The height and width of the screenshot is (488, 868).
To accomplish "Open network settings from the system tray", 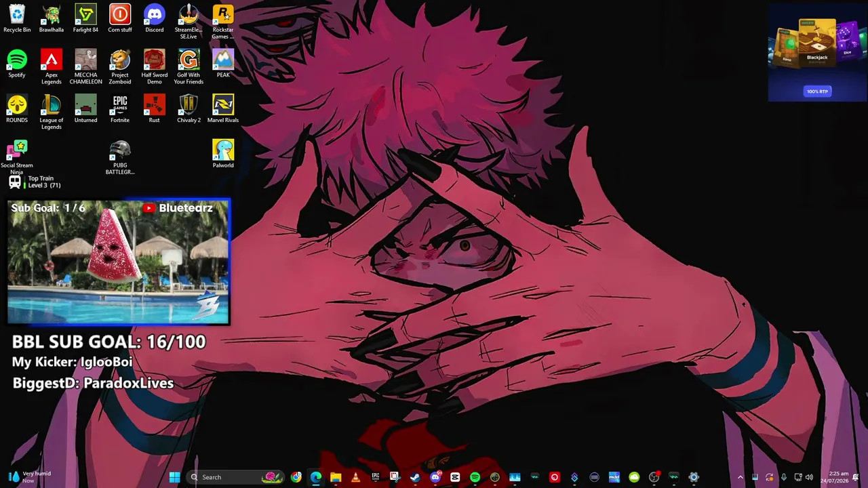I will 799,477.
